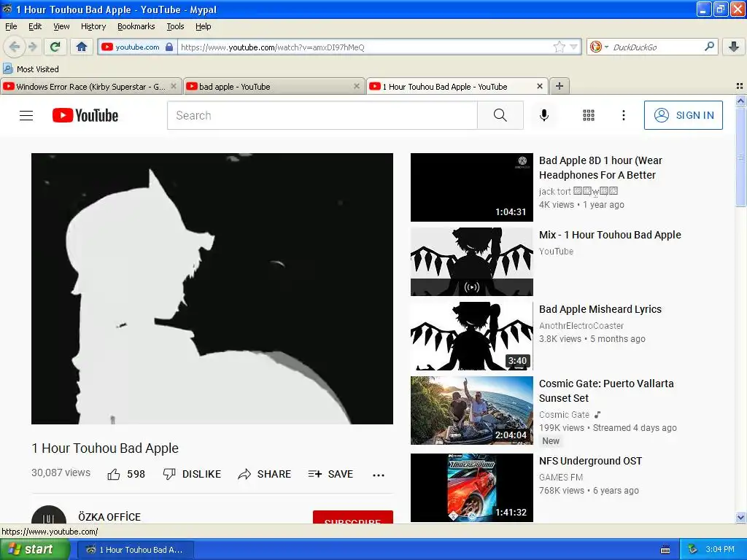Open Bad Apple Misheard Lyrics title link
747x560 pixels.
(x=600, y=309)
